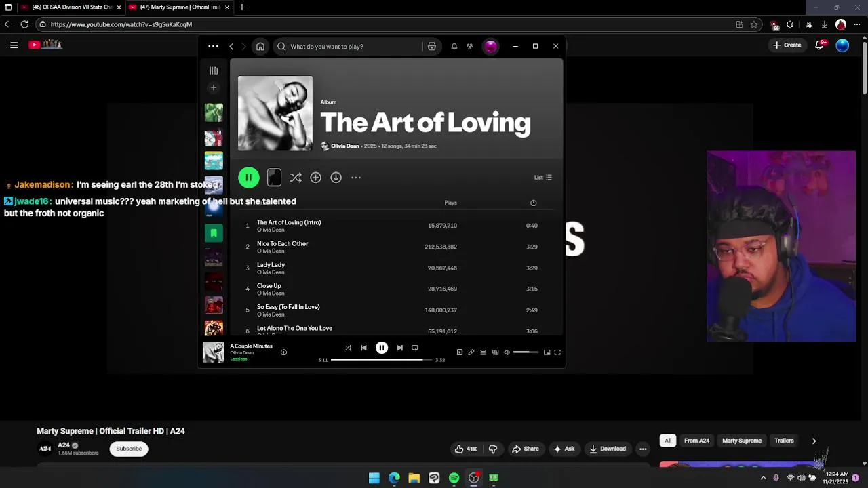Share the Marty Supreme video
This screenshot has width=868, height=488.
pyautogui.click(x=525, y=449)
